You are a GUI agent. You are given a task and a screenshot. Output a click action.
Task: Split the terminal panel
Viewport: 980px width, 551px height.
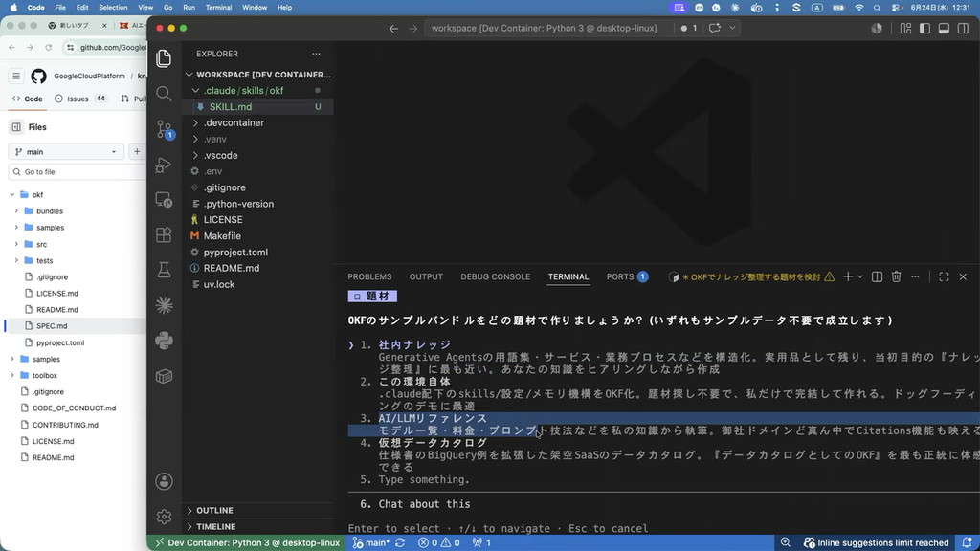pyautogui.click(x=877, y=276)
